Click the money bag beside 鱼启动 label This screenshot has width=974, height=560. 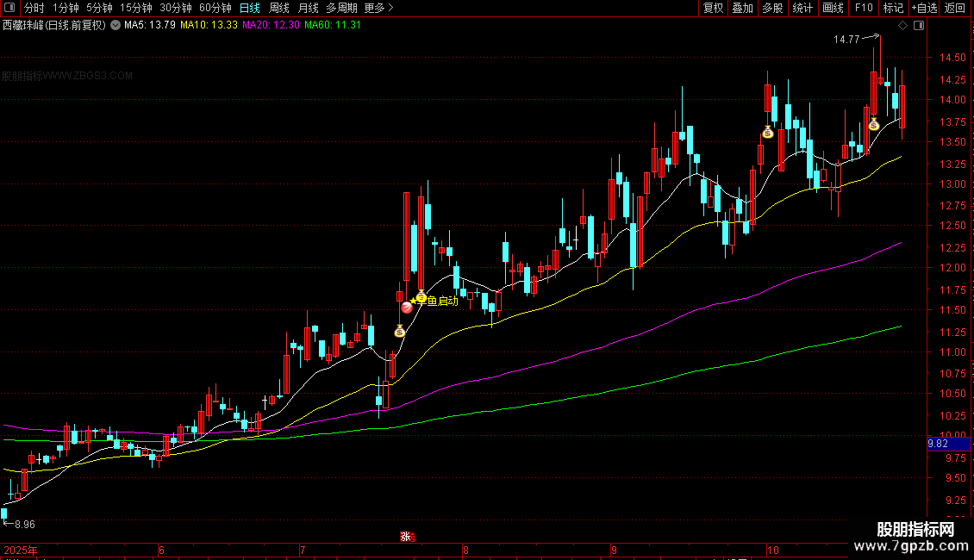[421, 297]
